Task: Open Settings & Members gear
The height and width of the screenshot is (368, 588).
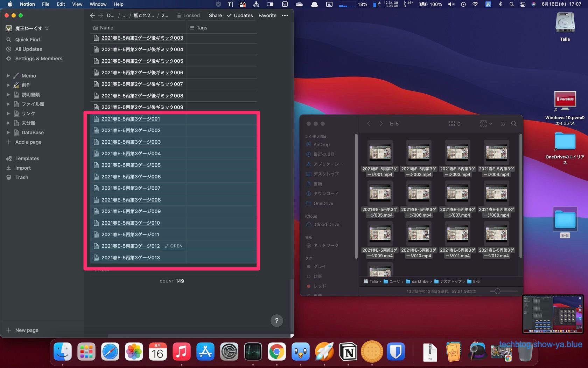Action: click(x=9, y=59)
